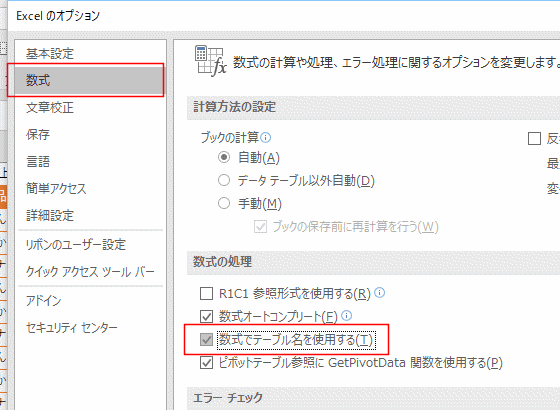Uncheck GetPivotData 関数を使用する checkbox
The height and width of the screenshot is (410, 560).
click(x=206, y=363)
